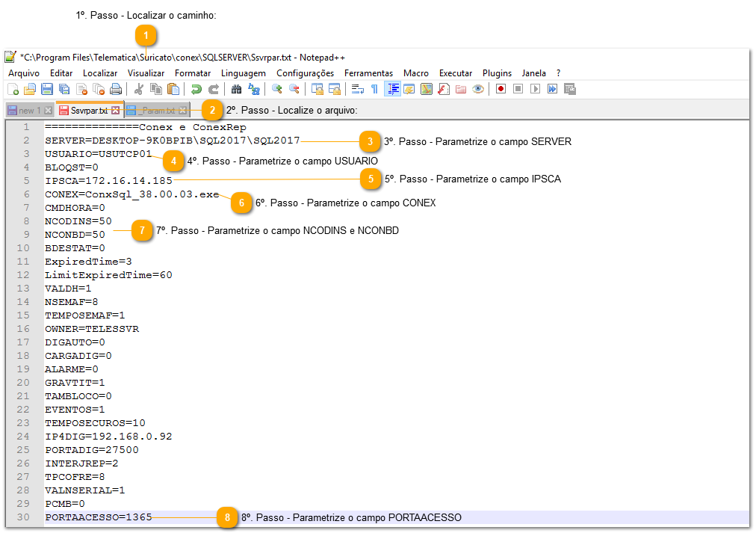Screen dimensions: 756x536
Task: Click the Close All documents icon
Action: [99, 89]
